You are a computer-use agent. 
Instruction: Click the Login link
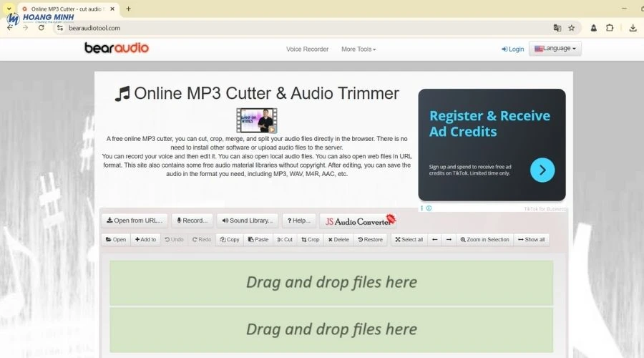pos(513,49)
